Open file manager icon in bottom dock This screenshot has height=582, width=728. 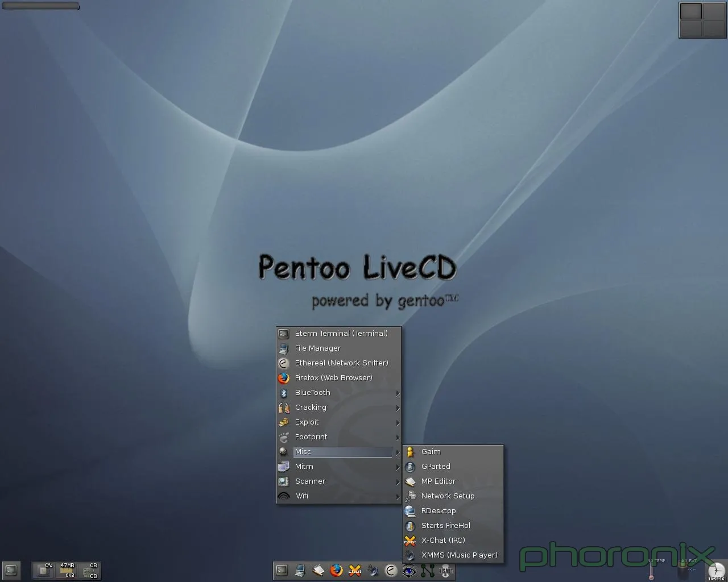(300, 570)
